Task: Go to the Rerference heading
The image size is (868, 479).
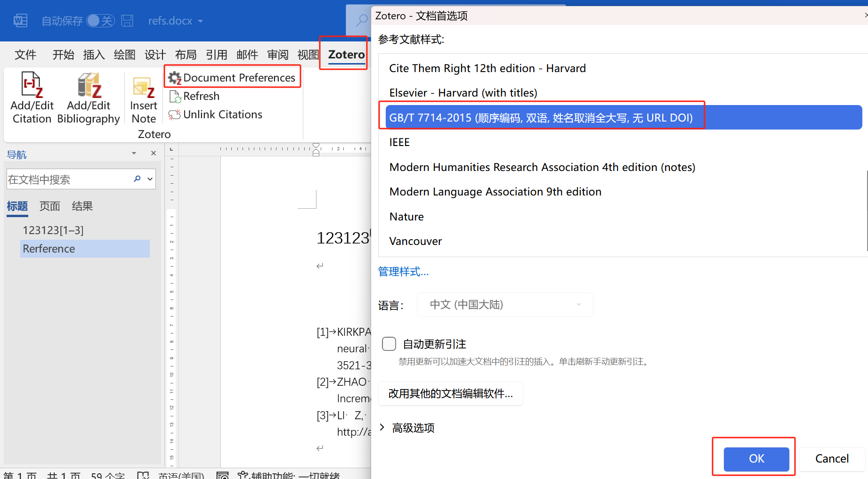Action: tap(85, 249)
